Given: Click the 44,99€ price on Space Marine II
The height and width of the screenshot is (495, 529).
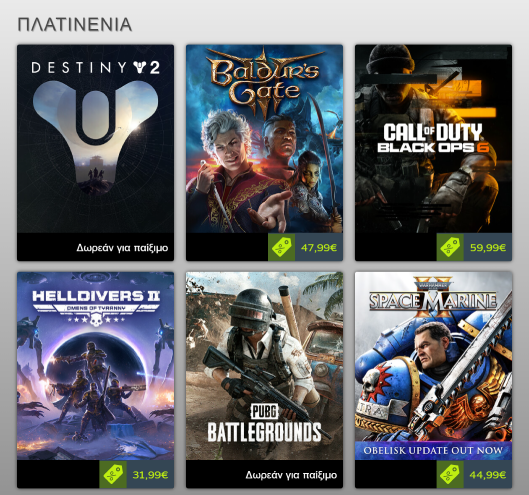Looking at the screenshot, I should [x=488, y=475].
